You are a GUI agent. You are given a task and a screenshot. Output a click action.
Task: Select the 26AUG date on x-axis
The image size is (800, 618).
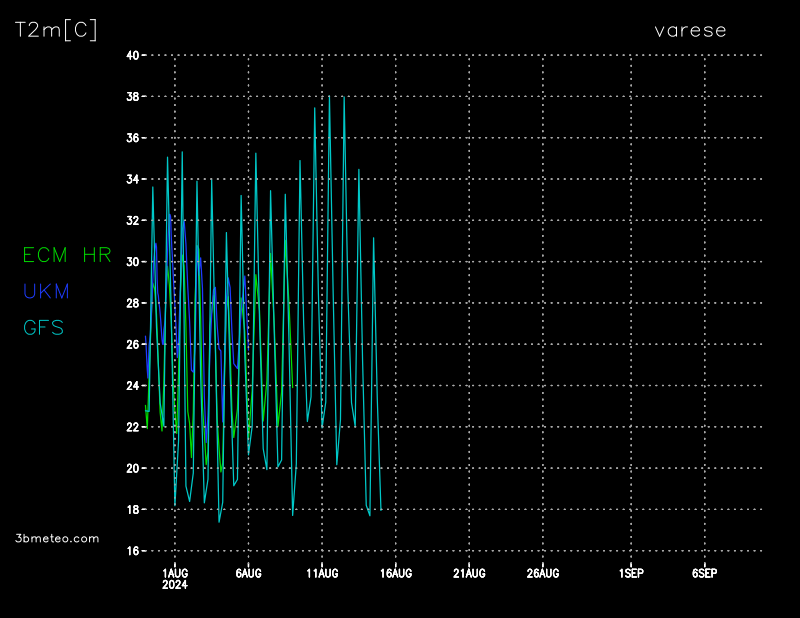pos(543,573)
